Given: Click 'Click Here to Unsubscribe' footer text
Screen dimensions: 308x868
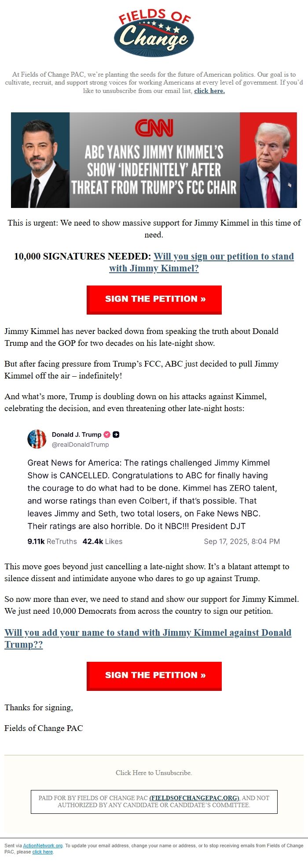Looking at the screenshot, I should point(154,773).
